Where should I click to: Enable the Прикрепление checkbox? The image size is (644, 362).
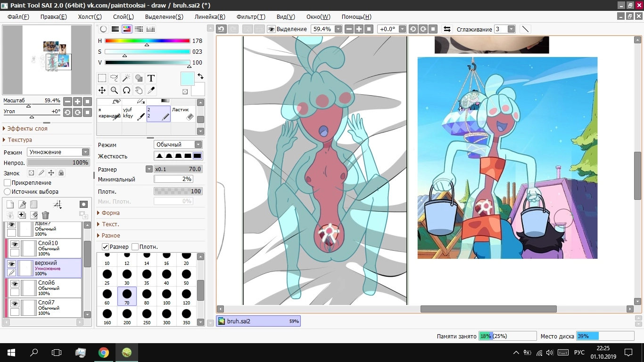[8, 183]
